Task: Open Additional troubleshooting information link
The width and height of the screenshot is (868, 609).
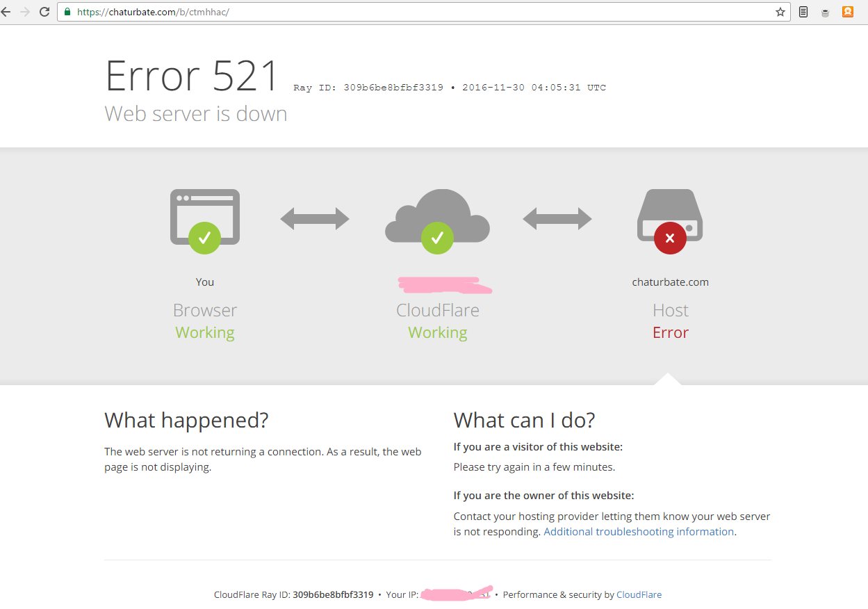Action: tap(639, 532)
